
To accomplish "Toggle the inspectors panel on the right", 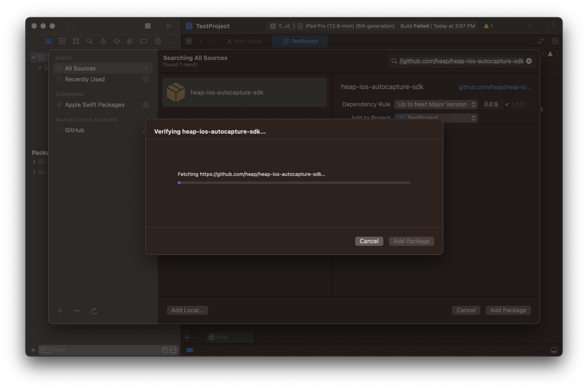I will click(551, 26).
